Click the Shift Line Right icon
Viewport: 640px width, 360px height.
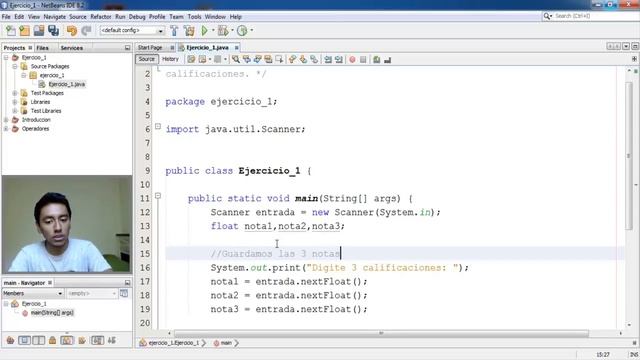pos(339,60)
